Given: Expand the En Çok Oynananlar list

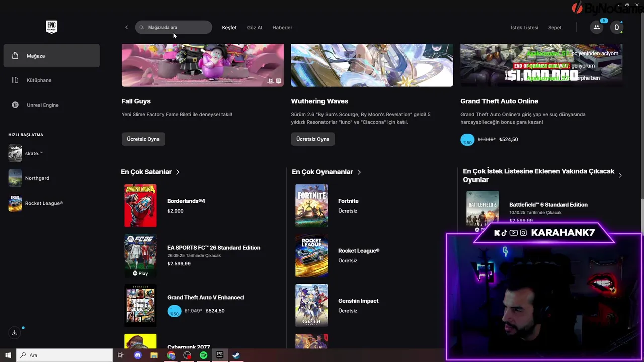Looking at the screenshot, I should pos(327,172).
